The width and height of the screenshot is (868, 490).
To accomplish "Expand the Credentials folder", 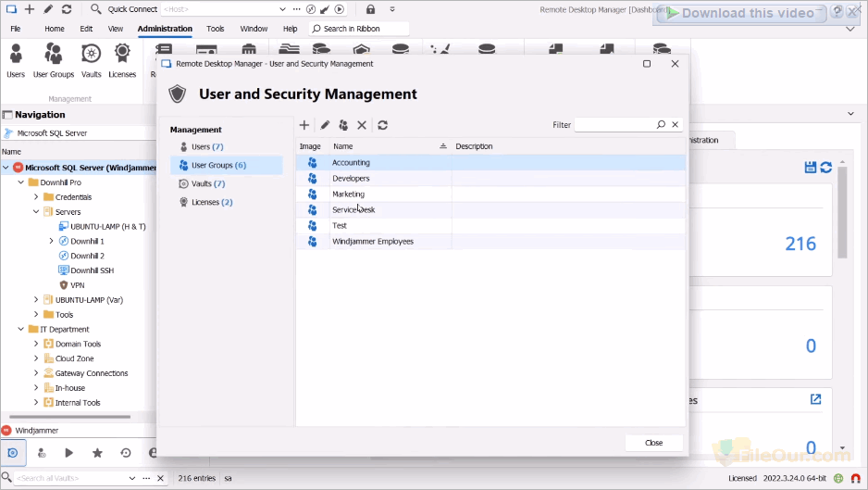I will tap(36, 196).
